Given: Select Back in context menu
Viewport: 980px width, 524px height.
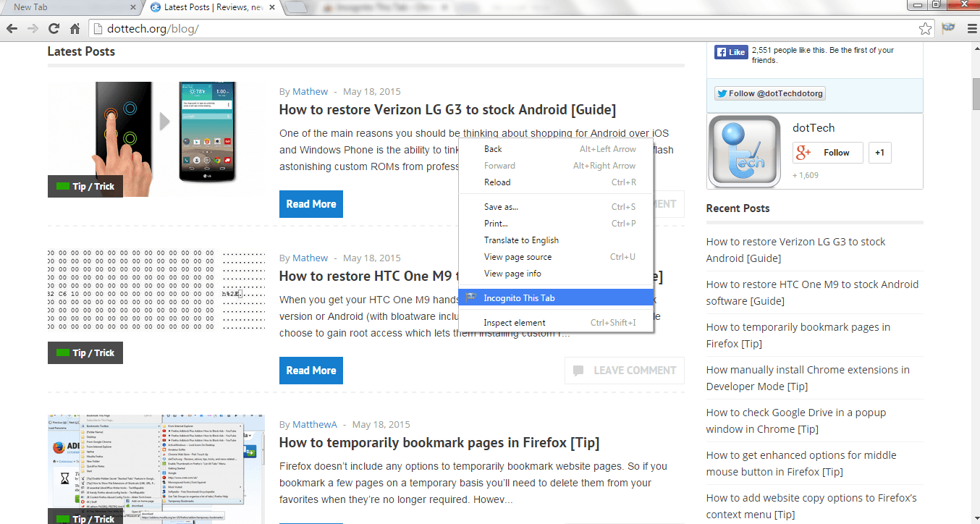Looking at the screenshot, I should (x=556, y=149).
